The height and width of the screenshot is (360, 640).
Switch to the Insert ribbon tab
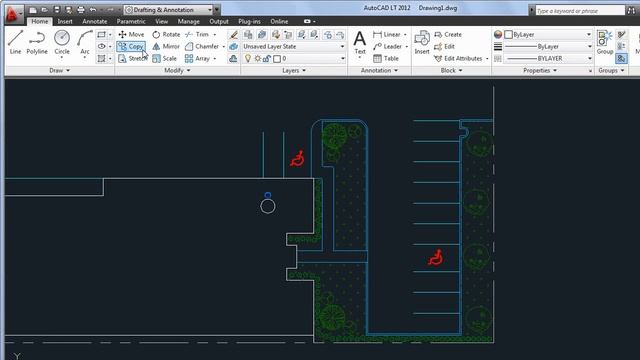point(65,21)
